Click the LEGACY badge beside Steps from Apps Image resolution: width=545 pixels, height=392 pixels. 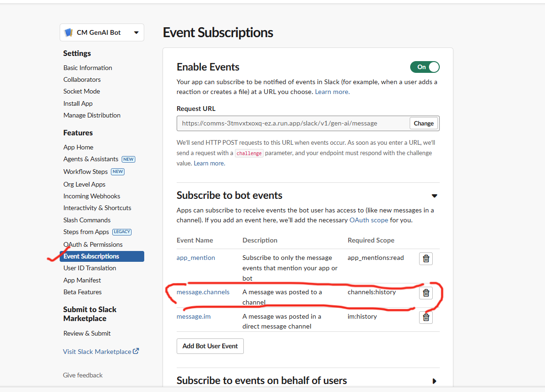(122, 232)
